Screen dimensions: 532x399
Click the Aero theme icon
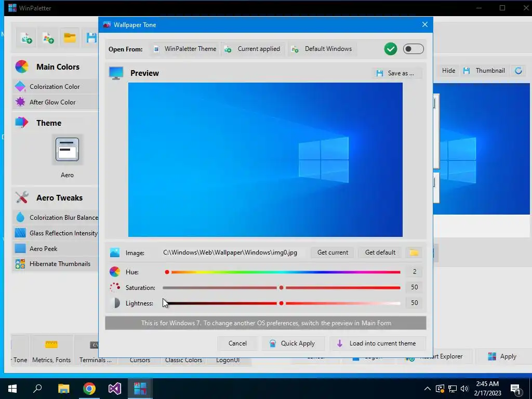(x=67, y=150)
